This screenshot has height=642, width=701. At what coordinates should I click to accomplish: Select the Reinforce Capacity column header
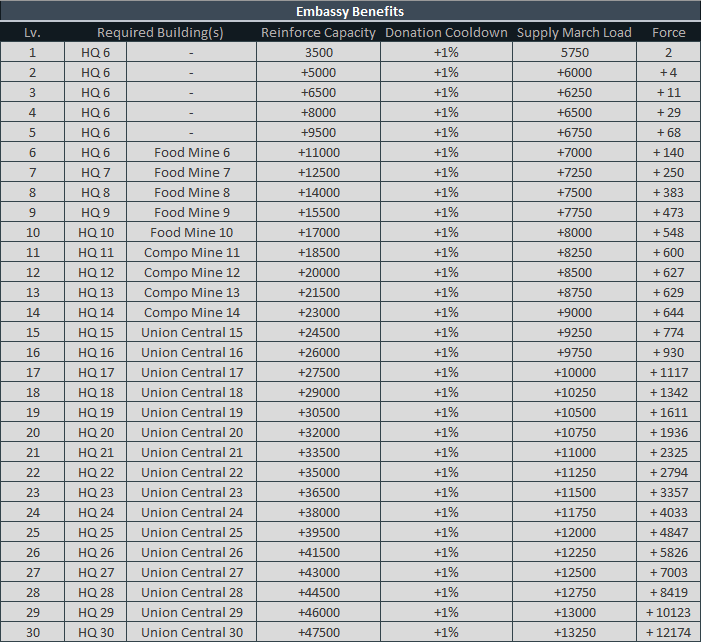click(x=318, y=32)
